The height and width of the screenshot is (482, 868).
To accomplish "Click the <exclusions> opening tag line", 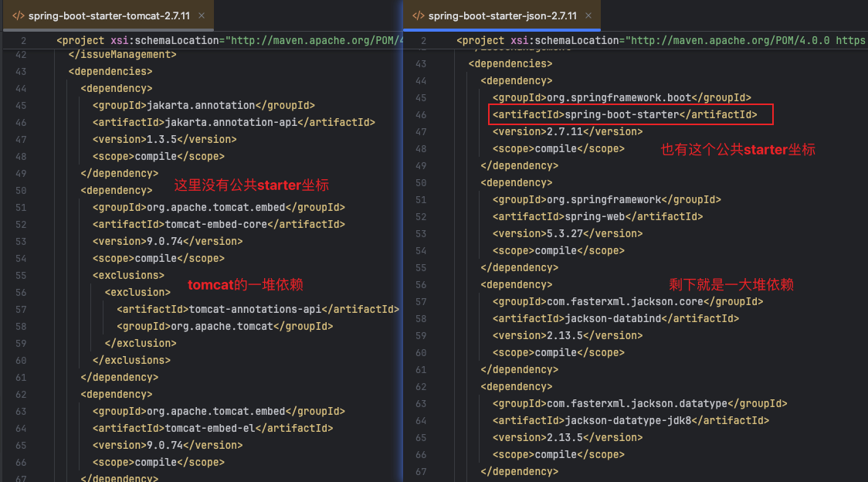I will 128,275.
